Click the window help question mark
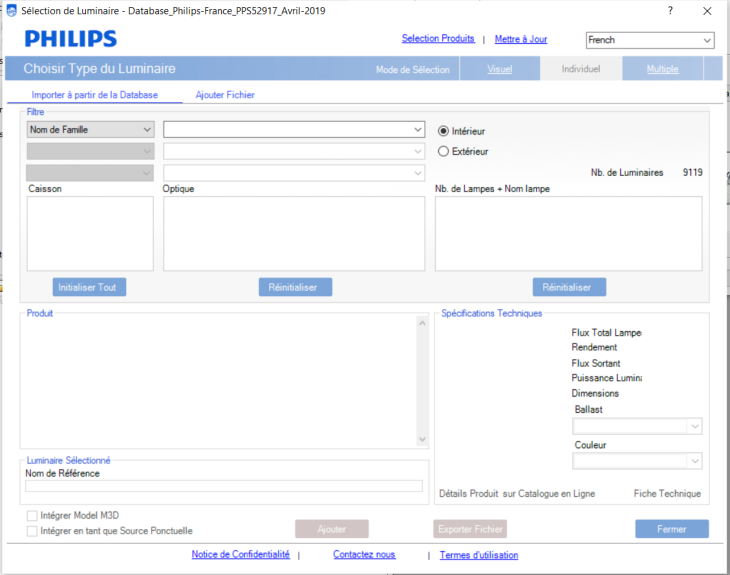Viewport: 730px width, 575px height. click(x=669, y=10)
